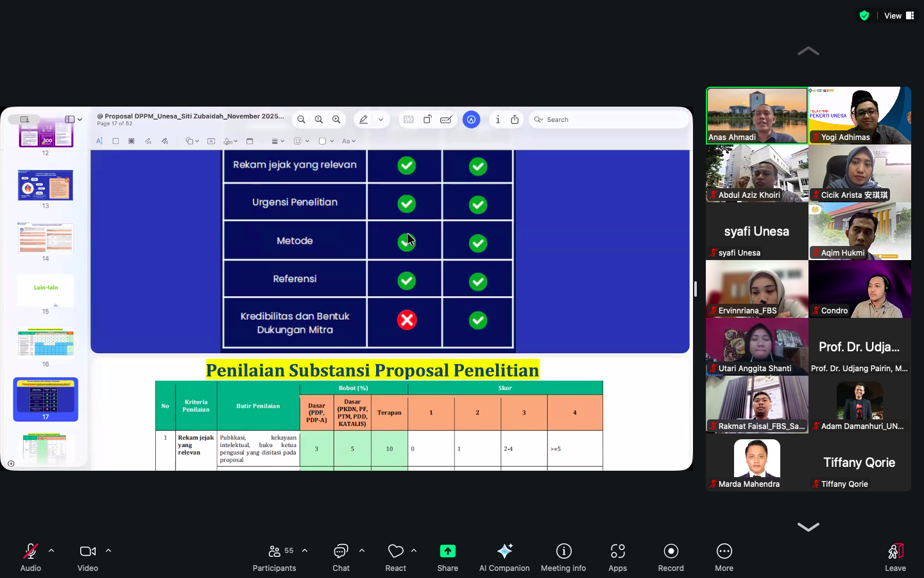Unmute the microphone with Audio button
The width and height of the screenshot is (924, 578).
30,557
